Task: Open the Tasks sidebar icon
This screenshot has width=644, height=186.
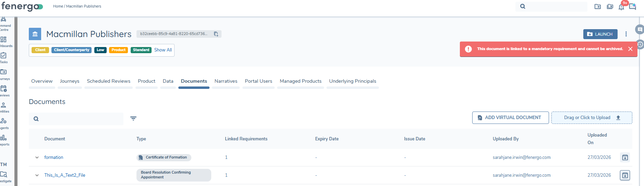Action: (3, 55)
